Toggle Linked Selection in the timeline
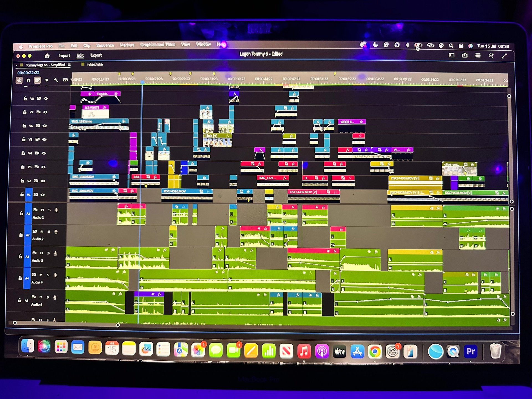 pyautogui.click(x=37, y=80)
